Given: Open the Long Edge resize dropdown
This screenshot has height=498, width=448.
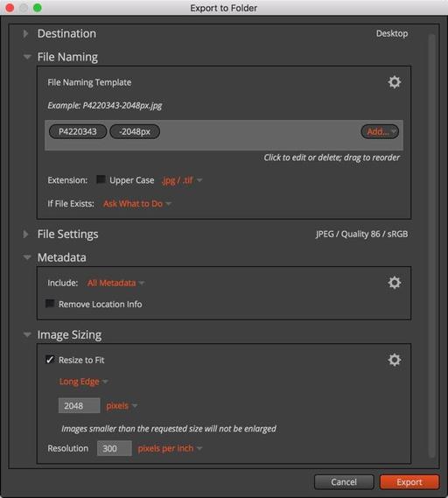Looking at the screenshot, I should pyautogui.click(x=83, y=382).
